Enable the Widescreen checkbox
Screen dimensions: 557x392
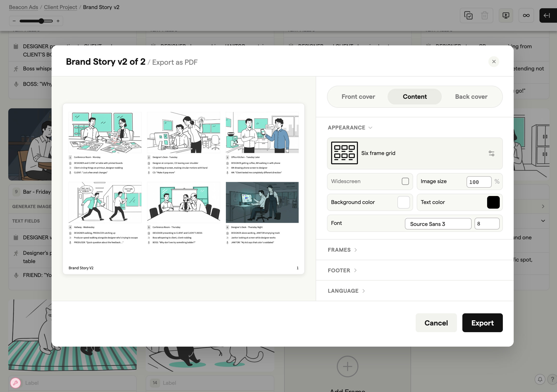[x=405, y=181]
